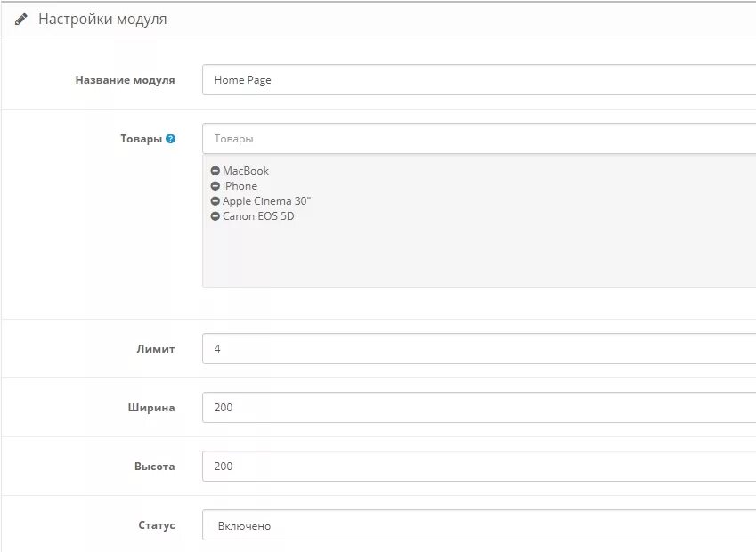Click the Настройки модуля panel heading
Viewport: 756px width, 552px height.
click(102, 20)
